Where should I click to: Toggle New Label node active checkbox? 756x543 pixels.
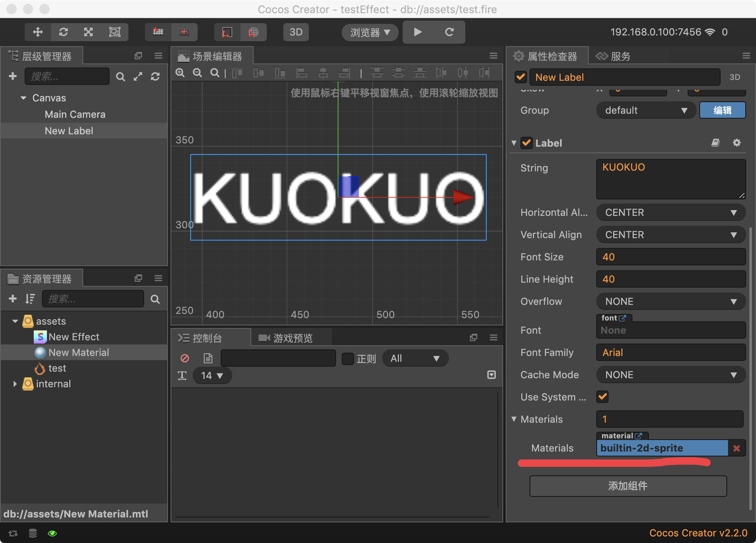521,77
